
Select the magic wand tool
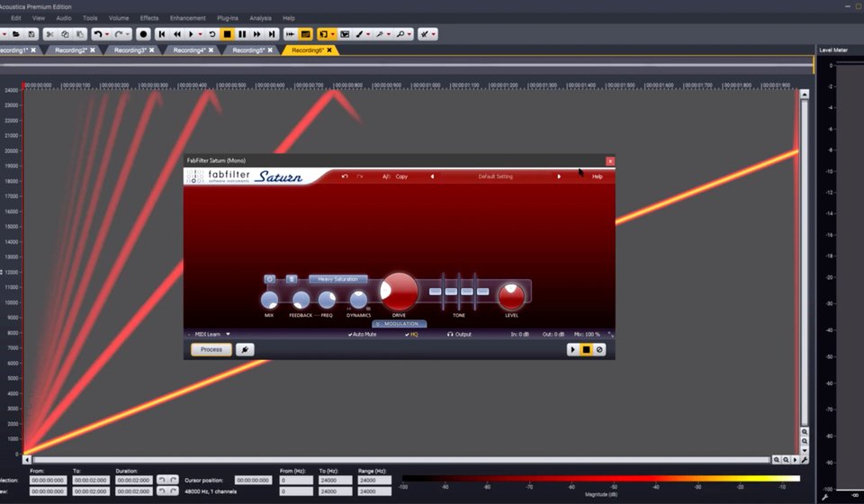click(x=380, y=34)
